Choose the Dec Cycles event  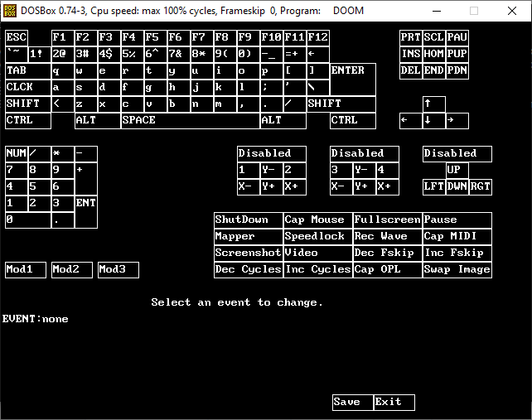[249, 270]
